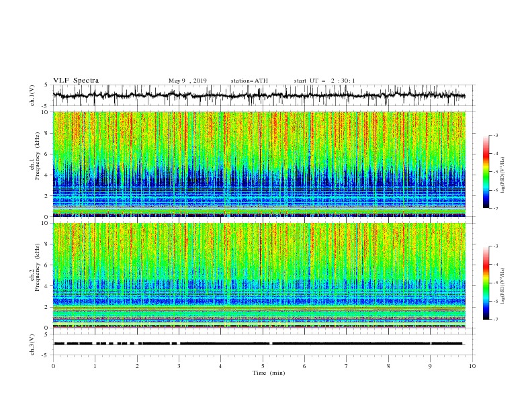Viewport: 532px width, 411px height.
Task: Click the ch.2 frequency tick label "8"
Action: pos(47,244)
